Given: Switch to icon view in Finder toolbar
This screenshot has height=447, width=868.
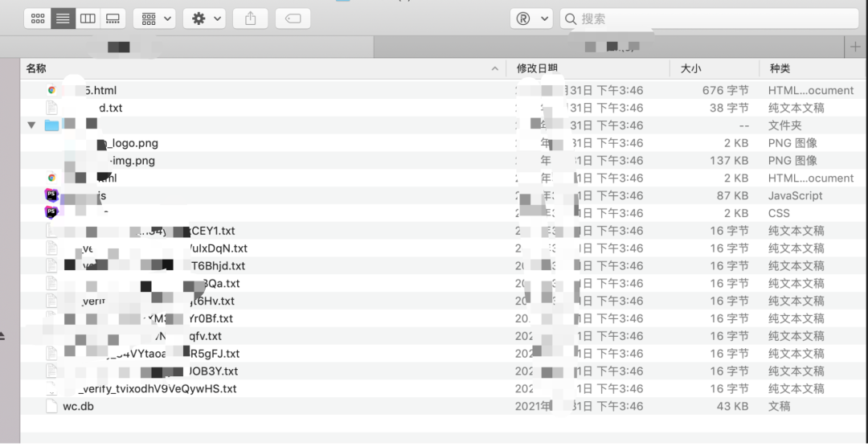Looking at the screenshot, I should click(38, 18).
